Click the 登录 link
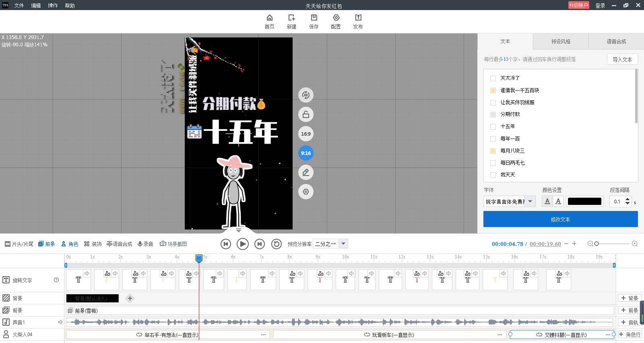Screen dimensions: 644x343 tap(600, 6)
